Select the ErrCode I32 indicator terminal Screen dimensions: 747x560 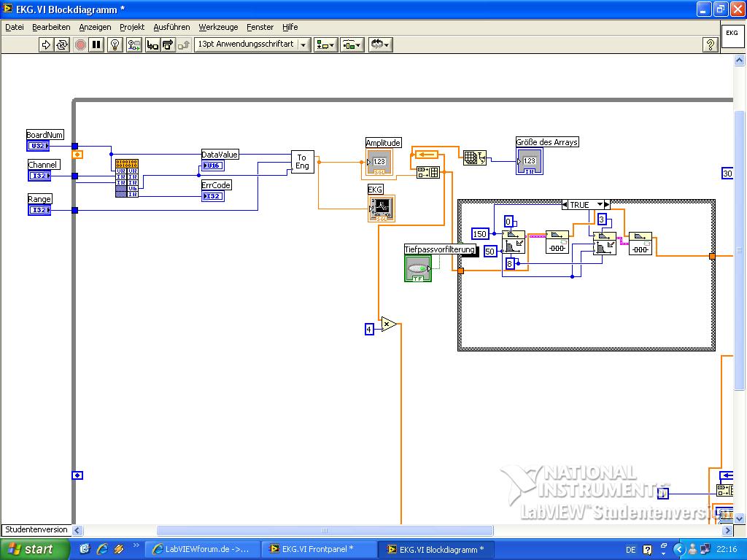[x=213, y=196]
